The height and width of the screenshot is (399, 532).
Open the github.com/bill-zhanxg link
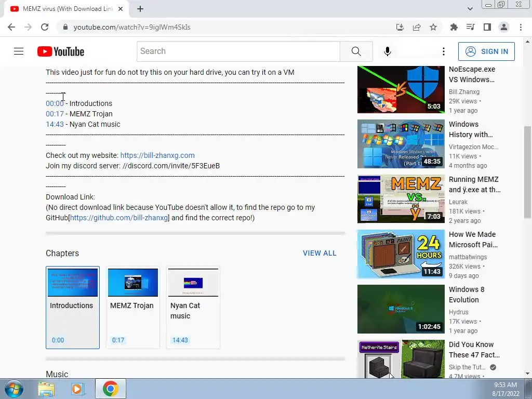[119, 218]
